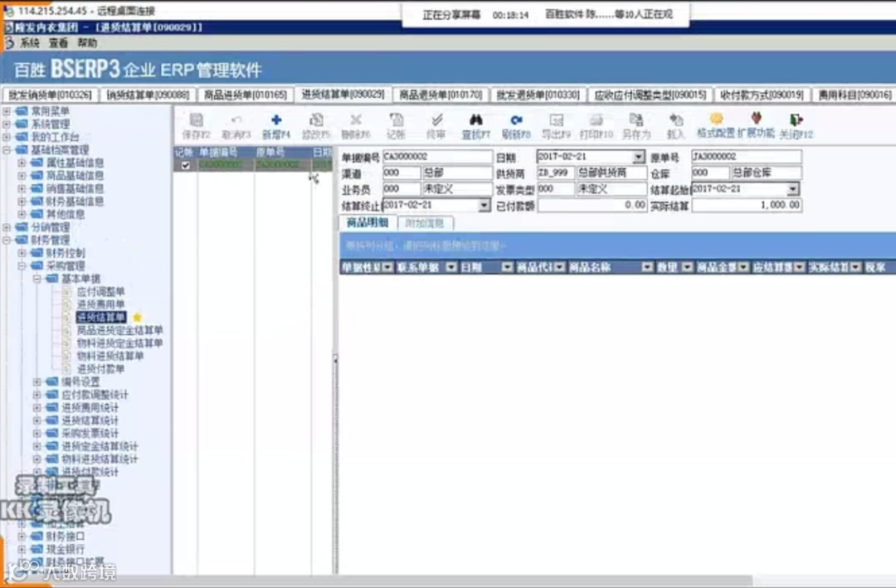Viewport: 896px width, 588px height.
Task: Click the 供货商 code field ZB_999
Action: pyautogui.click(x=555, y=173)
